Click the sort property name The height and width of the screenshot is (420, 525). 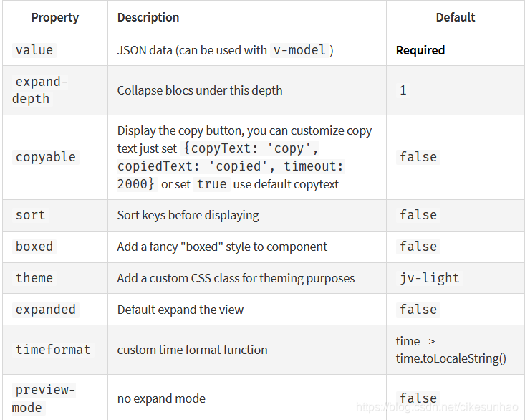pyautogui.click(x=30, y=215)
